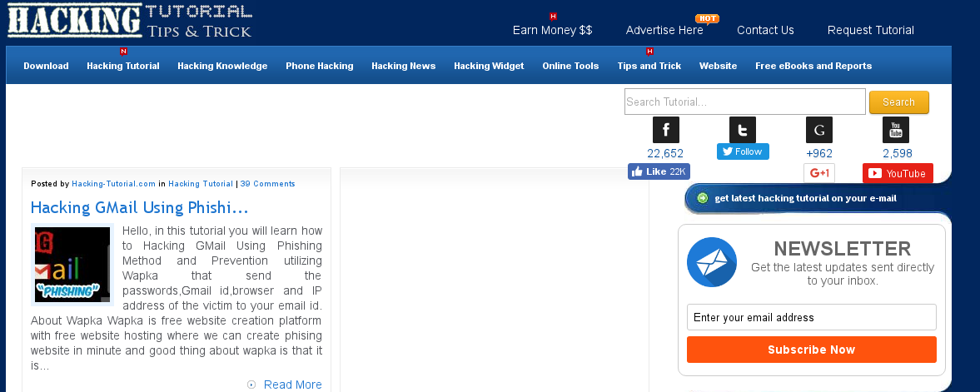Open Free eBooks and Reports menu
This screenshot has height=392, width=980.
[813, 66]
